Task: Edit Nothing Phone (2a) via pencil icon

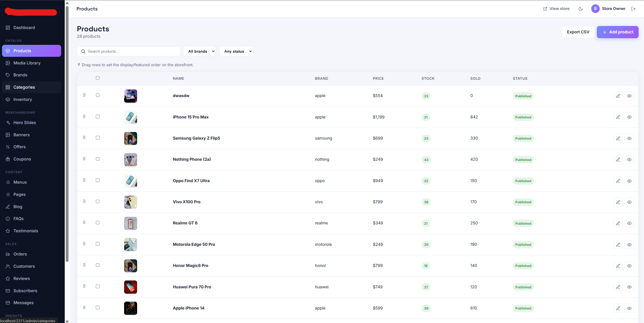Action: (618, 160)
